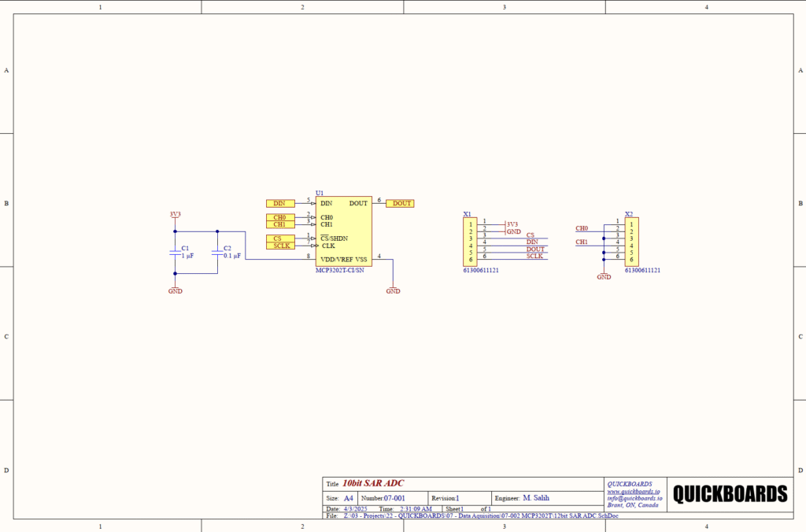The image size is (806, 532).
Task: Click the CH0 port beside U1
Action: tap(280, 217)
